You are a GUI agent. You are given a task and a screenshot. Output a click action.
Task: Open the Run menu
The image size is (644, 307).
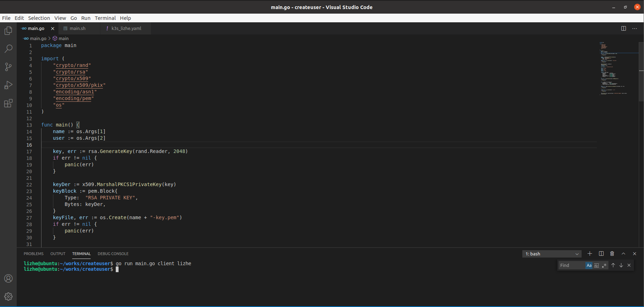pos(86,18)
